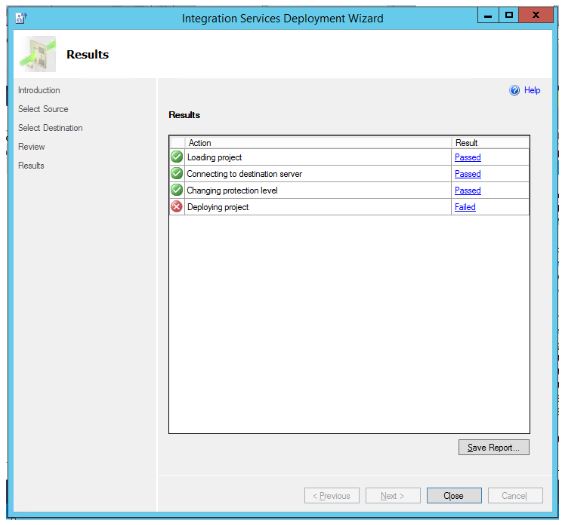Viewport: 561px width, 525px height.
Task: Click the Save Report button
Action: coord(494,447)
